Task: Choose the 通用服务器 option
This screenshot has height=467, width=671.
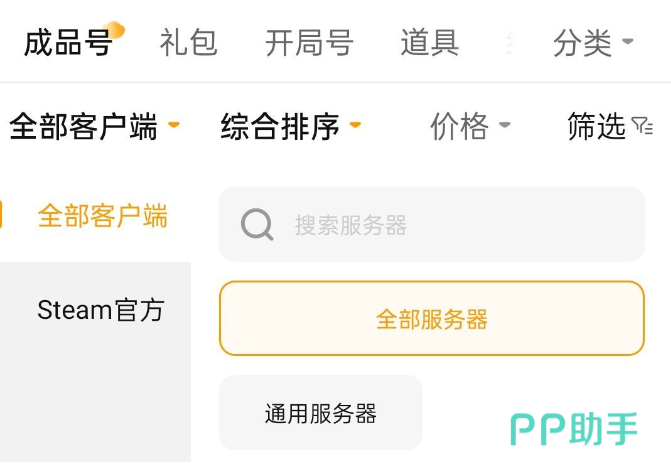Action: click(x=320, y=413)
